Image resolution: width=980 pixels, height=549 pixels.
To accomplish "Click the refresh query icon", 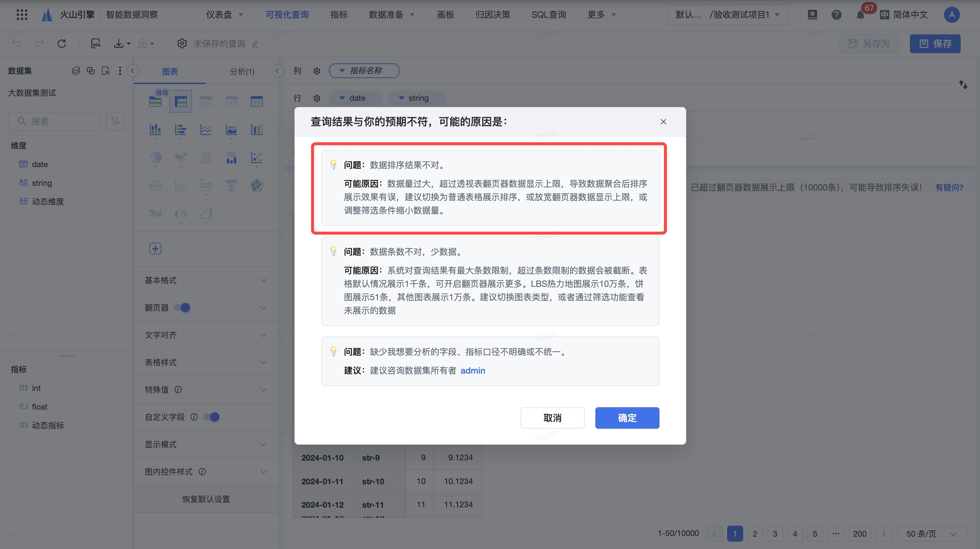I will tap(62, 43).
